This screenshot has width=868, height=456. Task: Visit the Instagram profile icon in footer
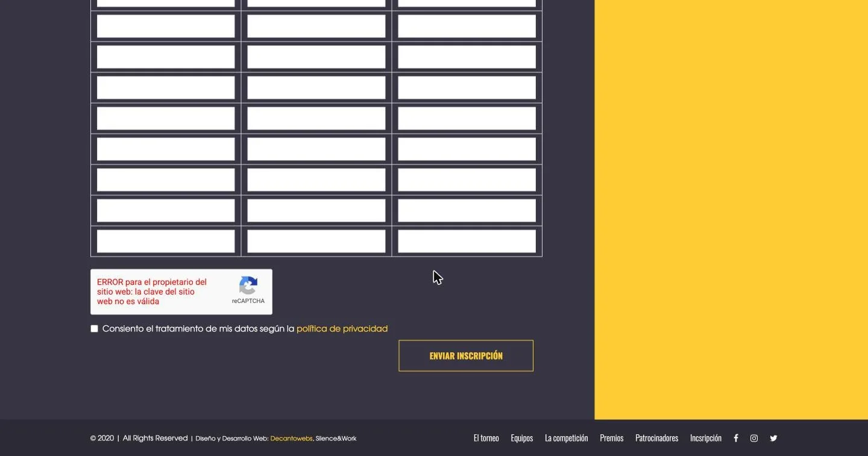pos(754,439)
